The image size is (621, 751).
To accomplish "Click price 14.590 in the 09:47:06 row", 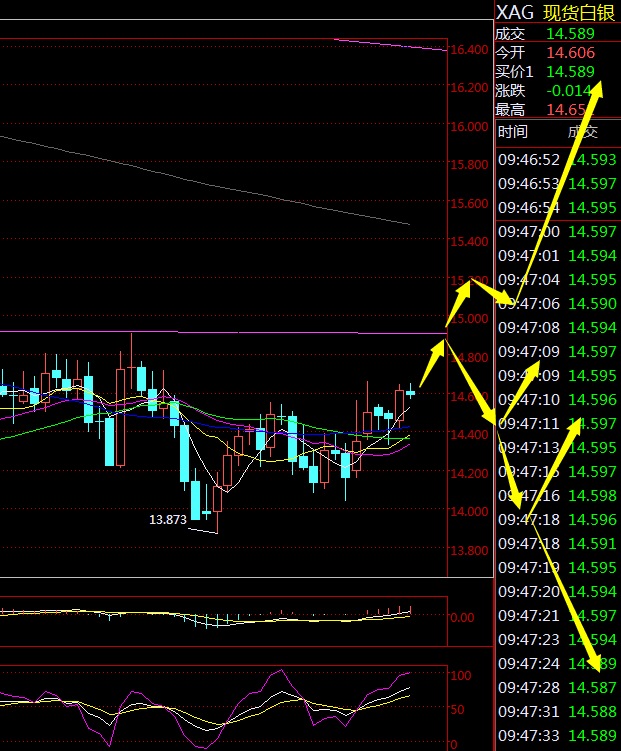I will click(x=592, y=304).
